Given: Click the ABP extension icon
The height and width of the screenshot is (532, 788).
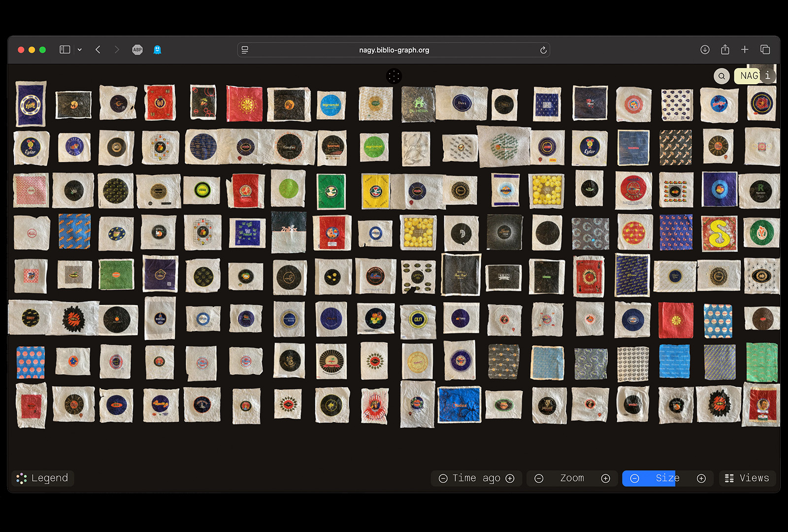Looking at the screenshot, I should [x=137, y=49].
